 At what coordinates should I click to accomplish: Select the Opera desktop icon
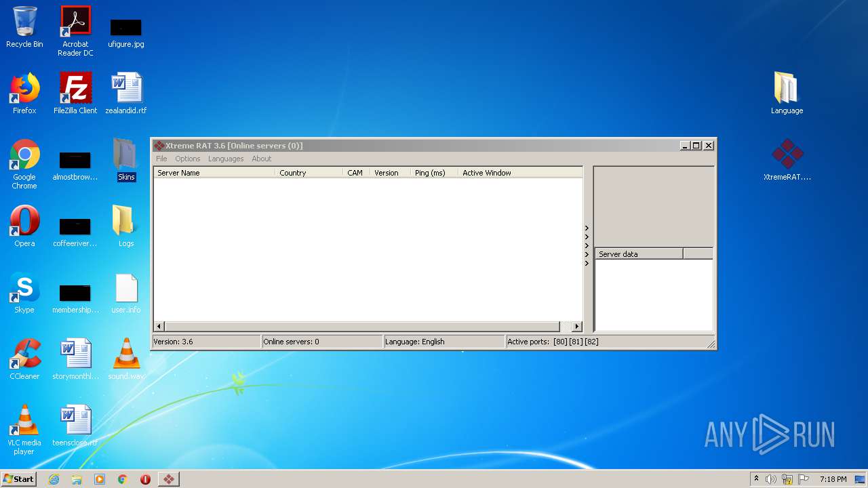click(24, 226)
